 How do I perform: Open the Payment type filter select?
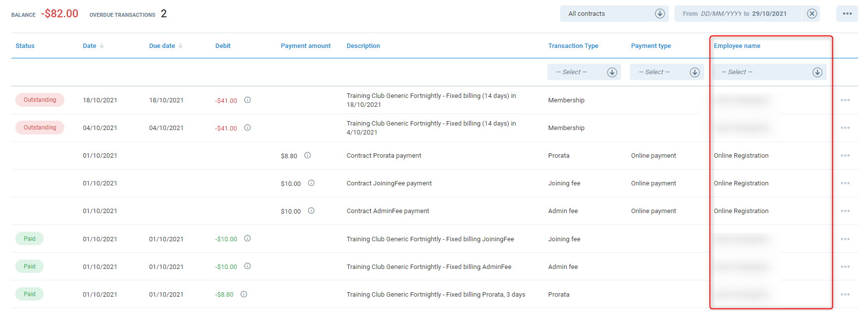pos(667,72)
